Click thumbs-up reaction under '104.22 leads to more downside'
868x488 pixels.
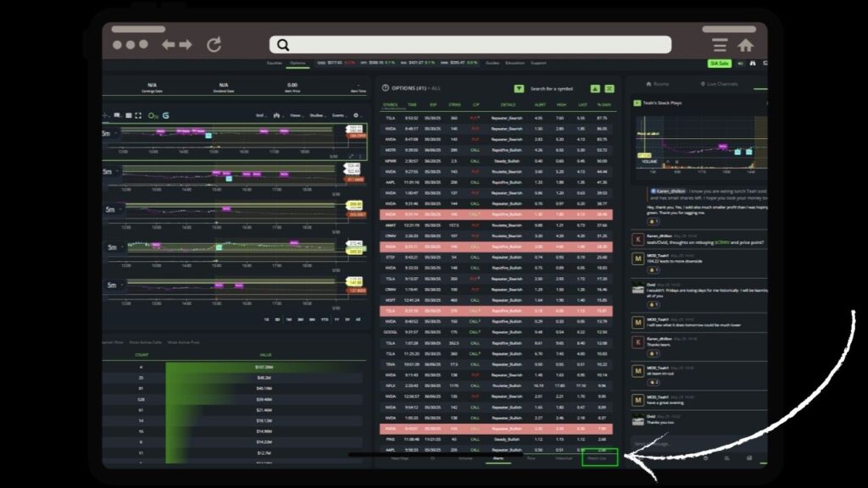[x=654, y=270]
